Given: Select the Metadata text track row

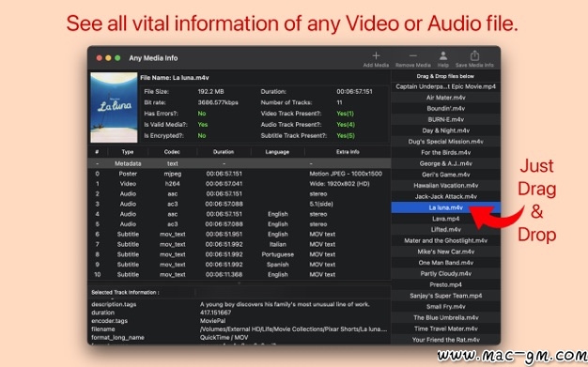Looking at the screenshot, I should point(240,163).
